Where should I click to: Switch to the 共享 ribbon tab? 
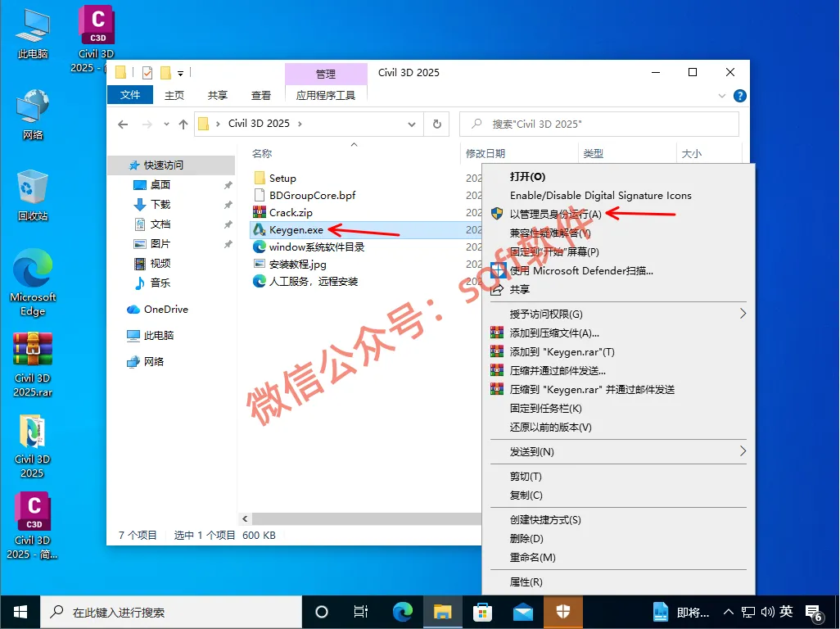pyautogui.click(x=218, y=95)
